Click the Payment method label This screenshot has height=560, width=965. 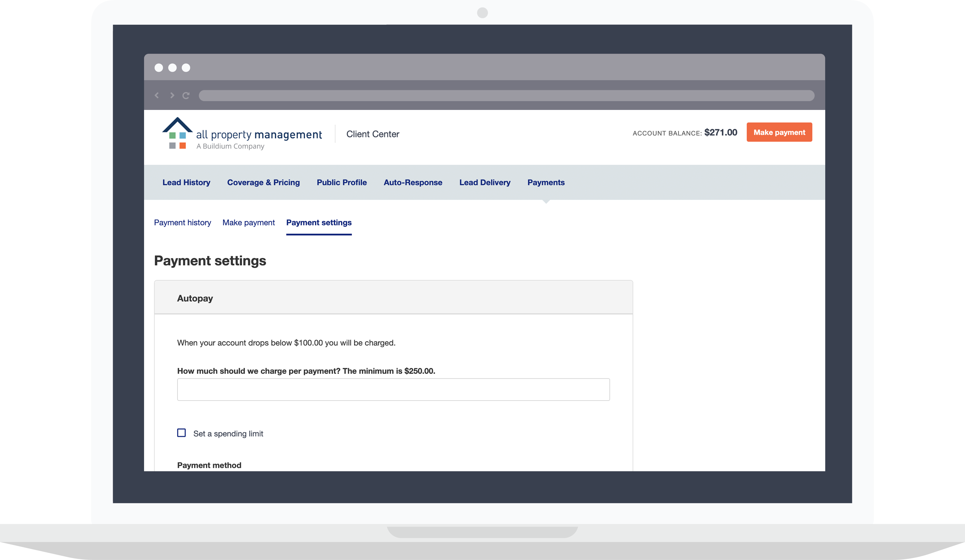click(x=209, y=465)
